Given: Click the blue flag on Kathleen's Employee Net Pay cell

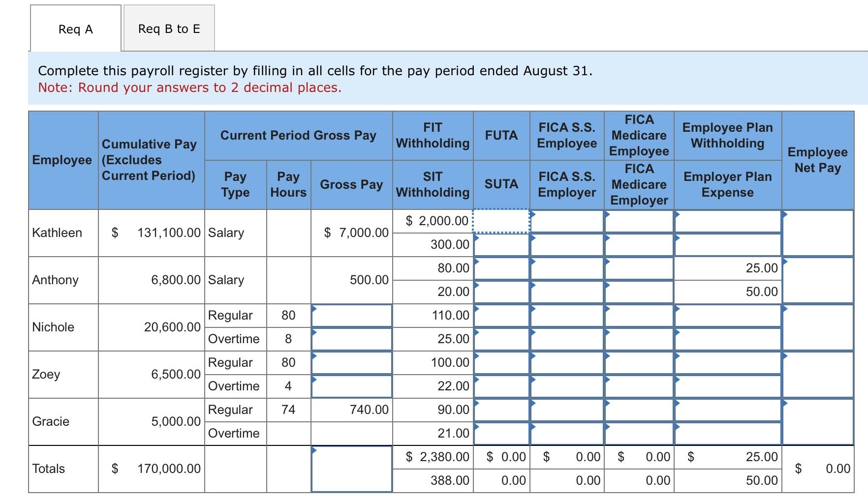Looking at the screenshot, I should (785, 215).
